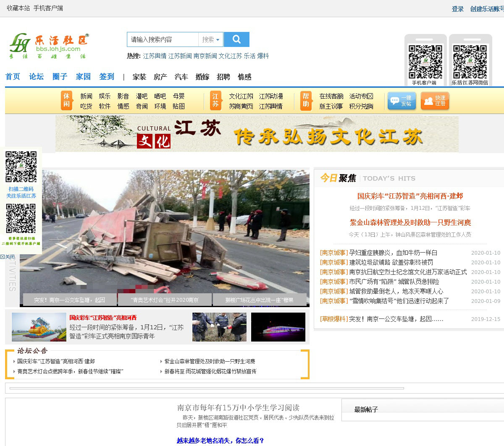
Task: Open the 吃货 board link
Action: click(x=87, y=106)
